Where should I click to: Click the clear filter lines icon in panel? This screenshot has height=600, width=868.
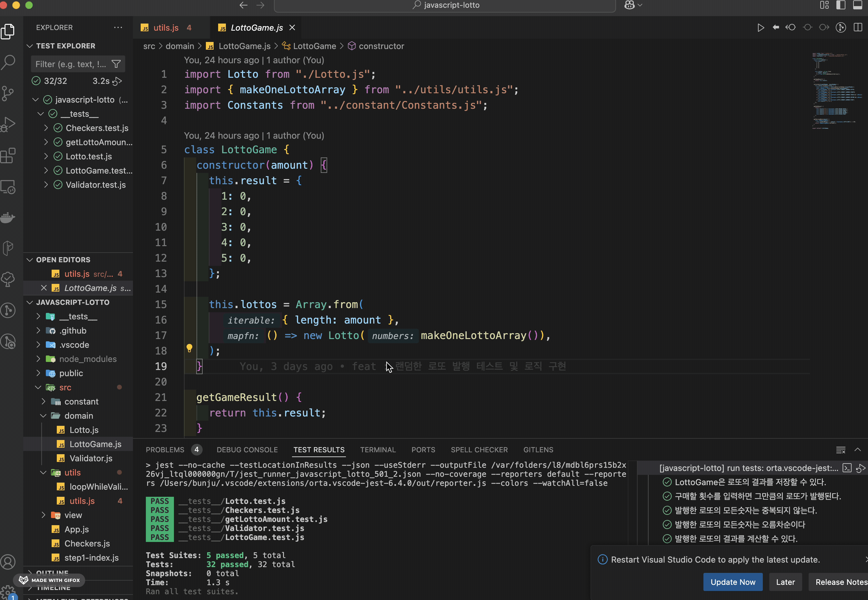pyautogui.click(x=841, y=450)
